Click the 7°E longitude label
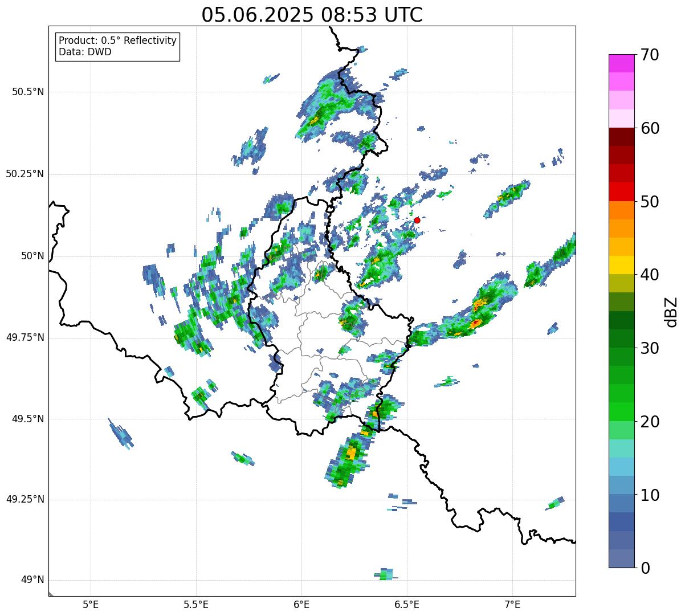685x616 pixels. (512, 604)
